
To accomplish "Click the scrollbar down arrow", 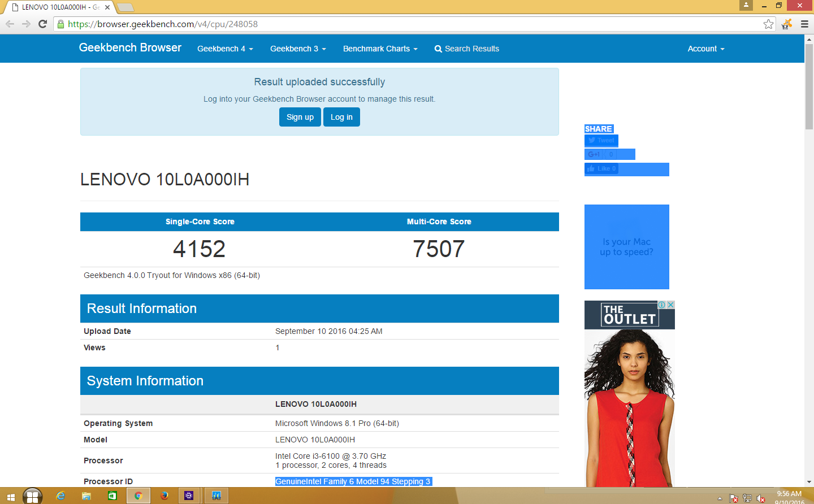I will [x=809, y=482].
